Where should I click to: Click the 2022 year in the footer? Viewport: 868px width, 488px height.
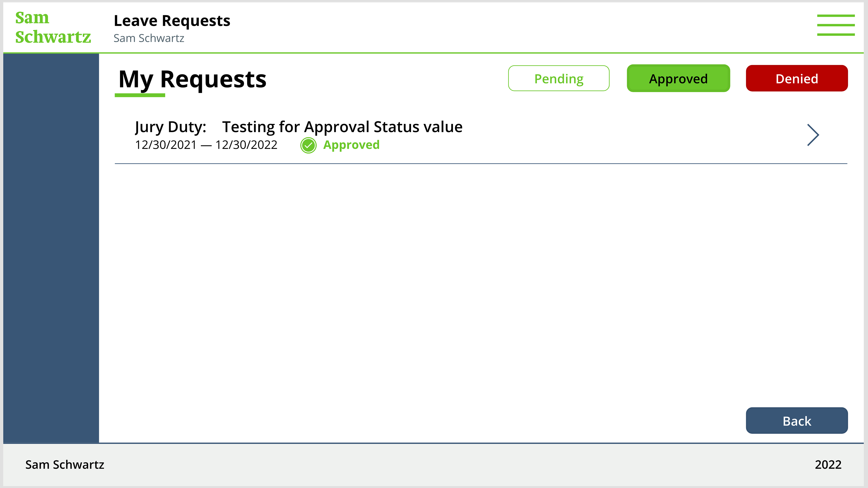coord(828,465)
